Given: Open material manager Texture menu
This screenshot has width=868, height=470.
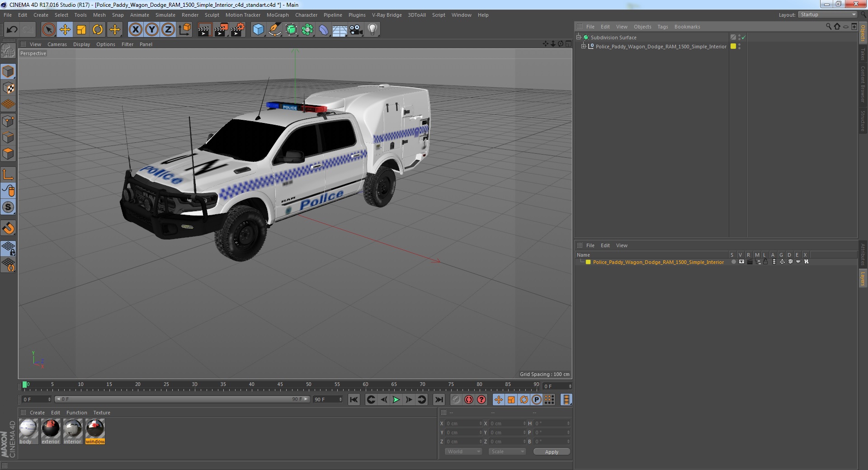Looking at the screenshot, I should (x=102, y=413).
